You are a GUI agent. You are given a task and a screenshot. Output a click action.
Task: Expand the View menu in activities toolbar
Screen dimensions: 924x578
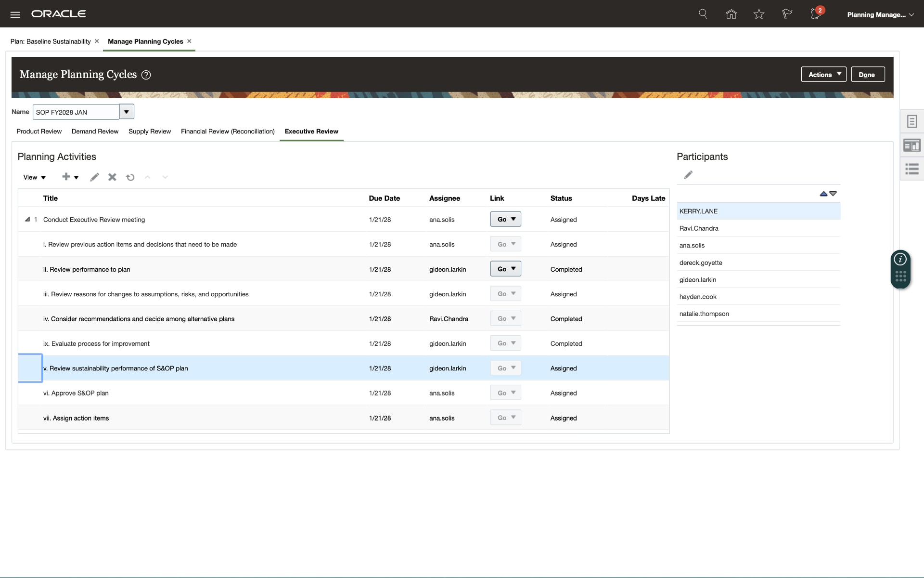click(x=35, y=177)
